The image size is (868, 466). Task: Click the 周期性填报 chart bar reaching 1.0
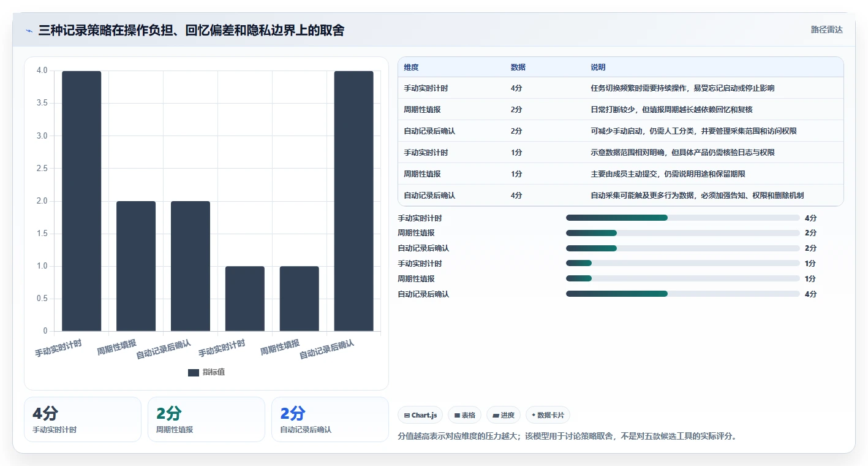(x=300, y=299)
